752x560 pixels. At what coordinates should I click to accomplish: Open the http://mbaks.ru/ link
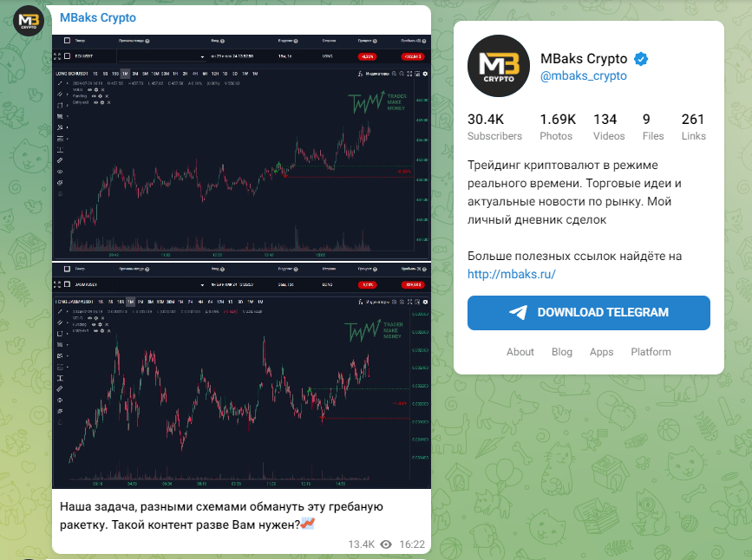point(511,274)
